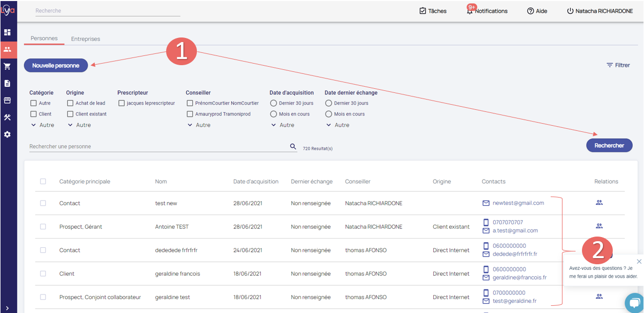
Task: Click the tools wrench sidebar icon
Action: click(7, 118)
